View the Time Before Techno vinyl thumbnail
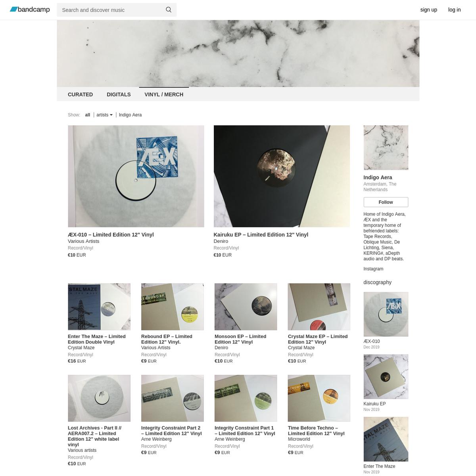Viewport: 476px width, 476px height. [319, 398]
